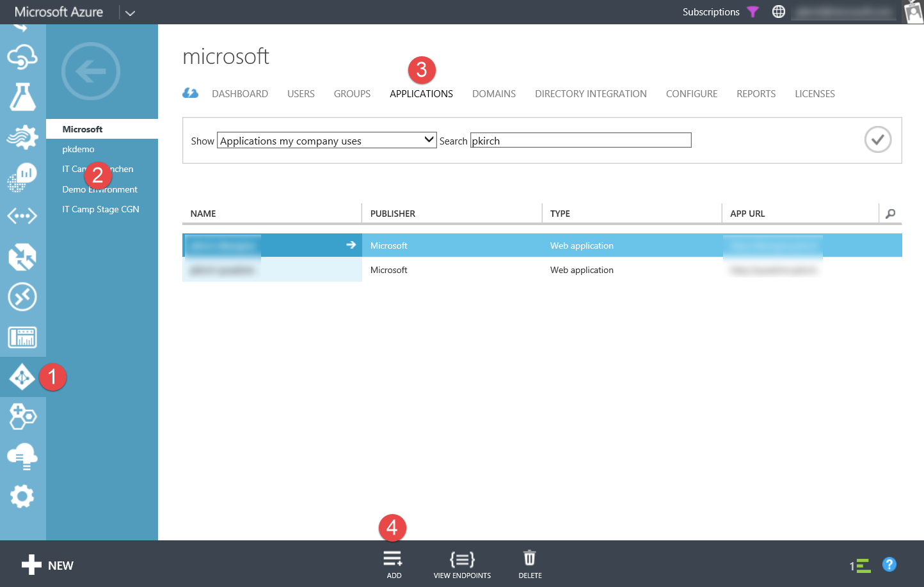
Task: Go back using the circled arrow
Action: [x=91, y=71]
